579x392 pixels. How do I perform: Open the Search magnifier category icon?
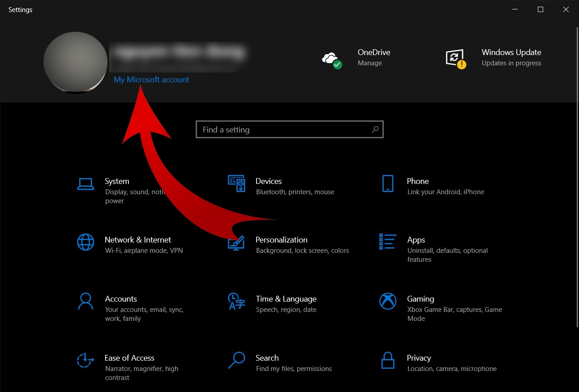coord(236,360)
